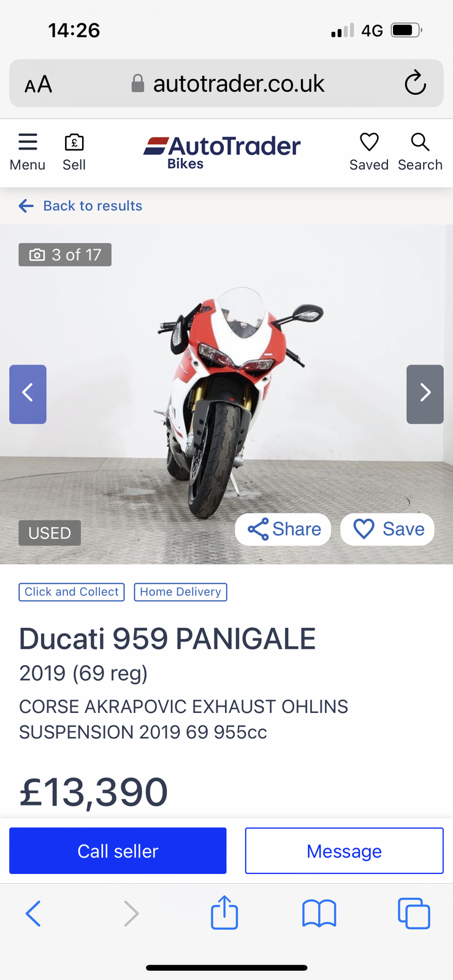The image size is (453, 980).
Task: Open Safari share sheet icon
Action: [224, 913]
